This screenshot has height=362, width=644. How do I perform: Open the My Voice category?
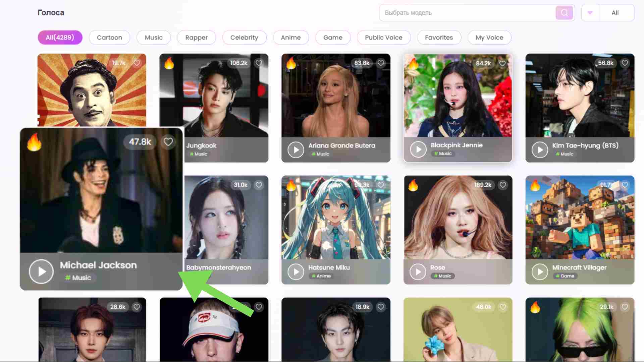(x=489, y=38)
